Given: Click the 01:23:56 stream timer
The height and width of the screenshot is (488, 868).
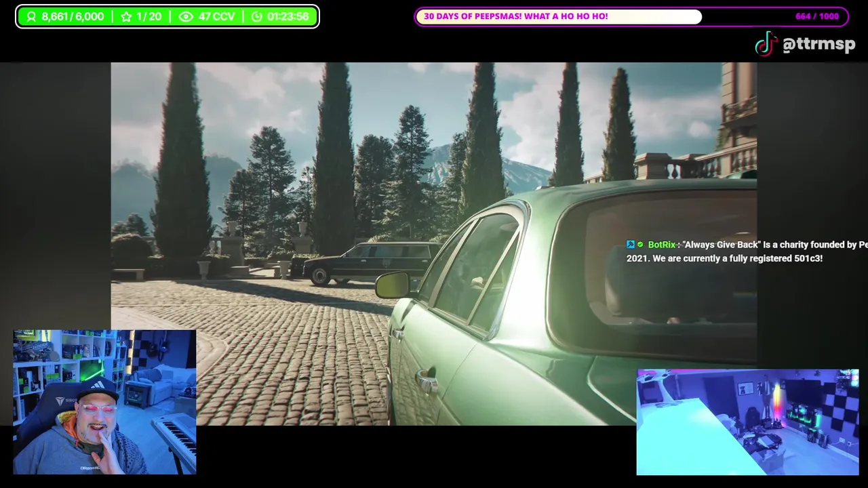Looking at the screenshot, I should (x=288, y=17).
